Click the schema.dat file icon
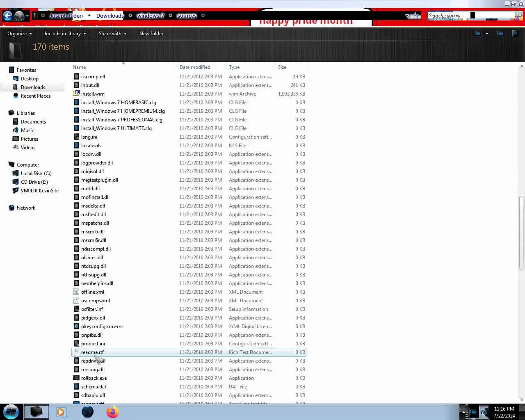 (x=76, y=386)
